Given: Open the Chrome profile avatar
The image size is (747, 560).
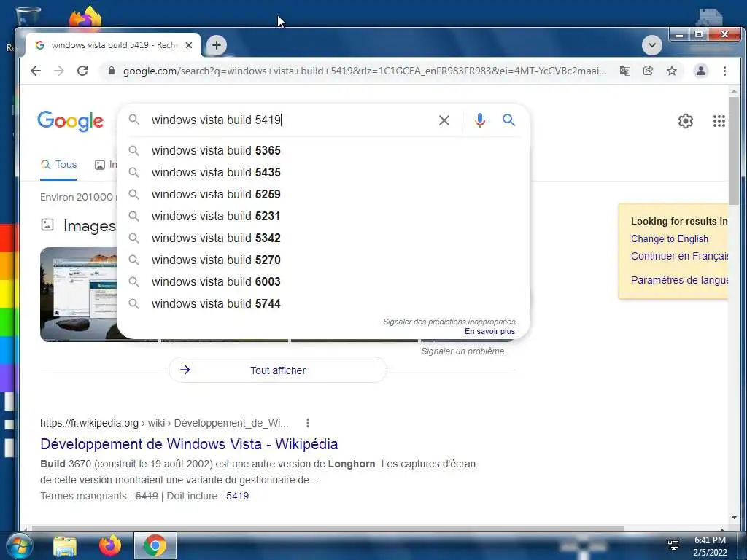Looking at the screenshot, I should pyautogui.click(x=701, y=71).
